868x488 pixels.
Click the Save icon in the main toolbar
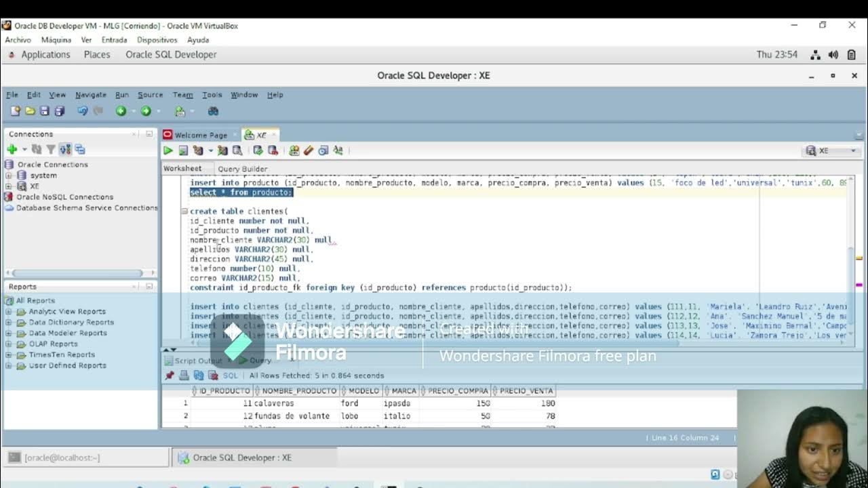click(x=45, y=111)
